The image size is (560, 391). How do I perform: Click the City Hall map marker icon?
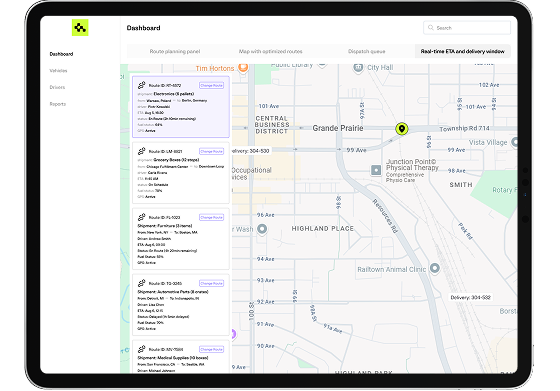[358, 67]
